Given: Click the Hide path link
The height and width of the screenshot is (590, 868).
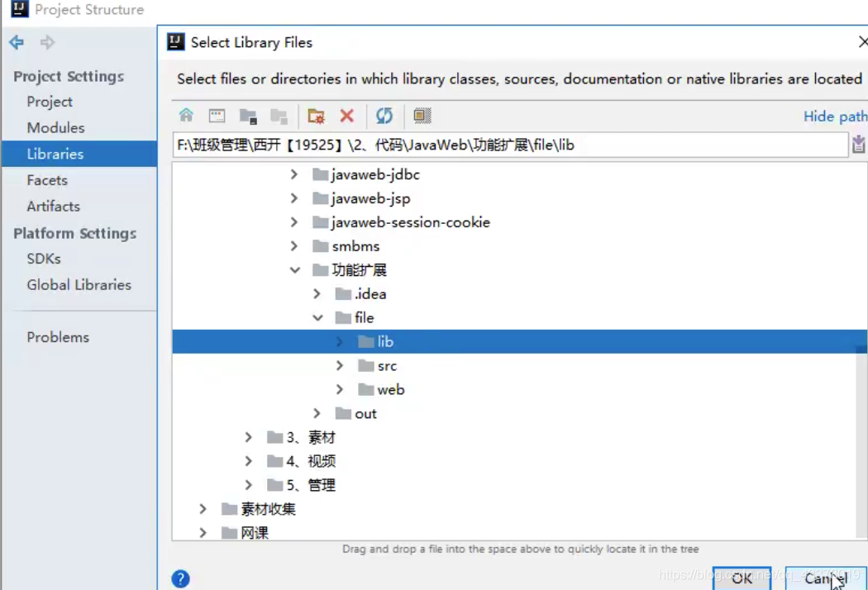Looking at the screenshot, I should [835, 117].
